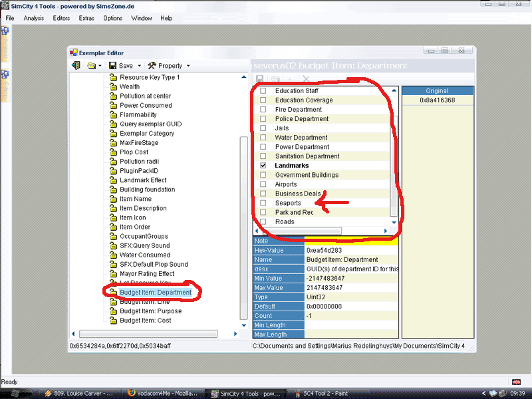
Task: Click the Exemplar Editor window title icon
Action: [73, 53]
